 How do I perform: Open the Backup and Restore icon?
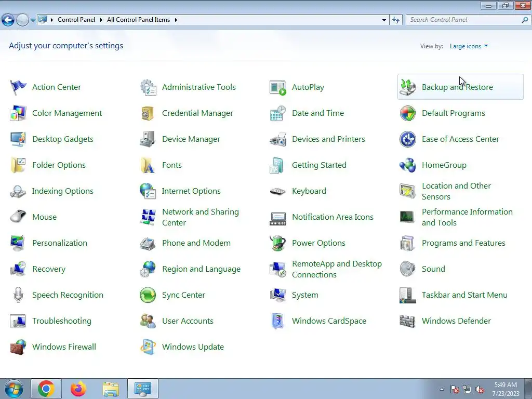(407, 87)
